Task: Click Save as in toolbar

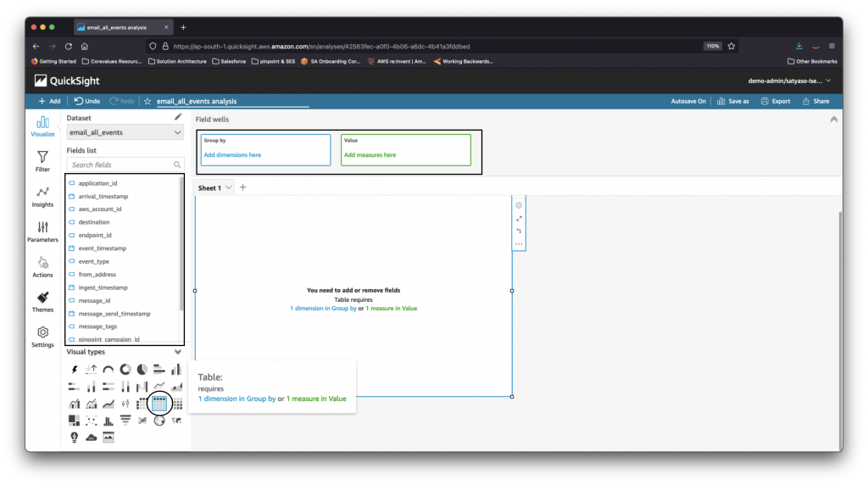Action: click(x=733, y=101)
